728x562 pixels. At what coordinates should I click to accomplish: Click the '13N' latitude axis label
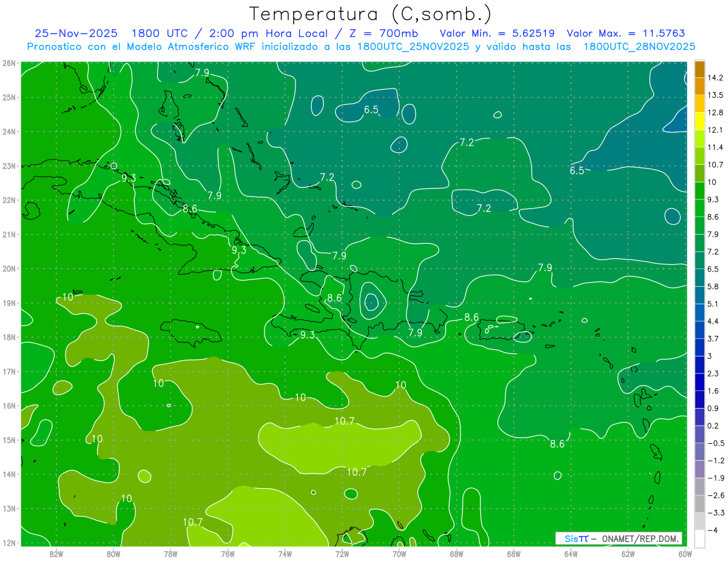[x=8, y=509]
